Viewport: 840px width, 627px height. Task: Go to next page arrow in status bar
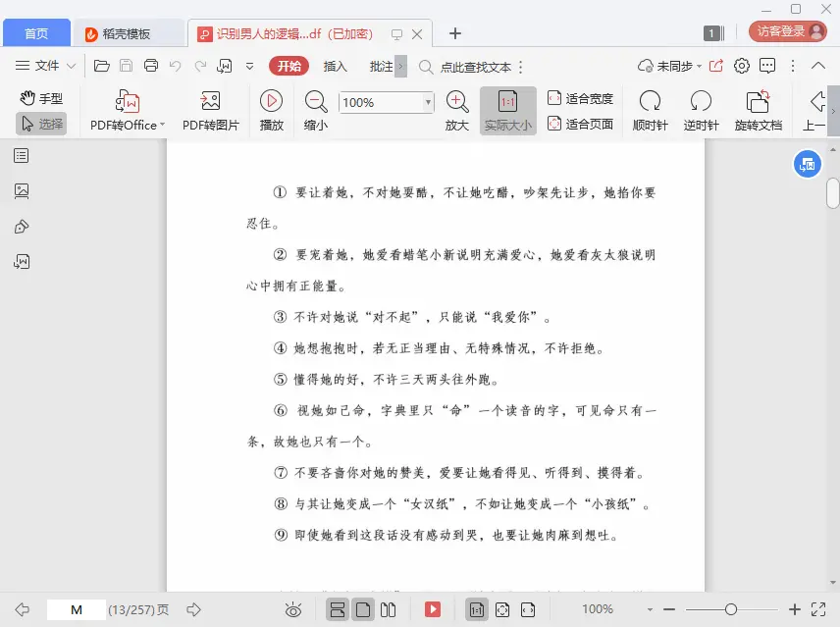pos(193,609)
